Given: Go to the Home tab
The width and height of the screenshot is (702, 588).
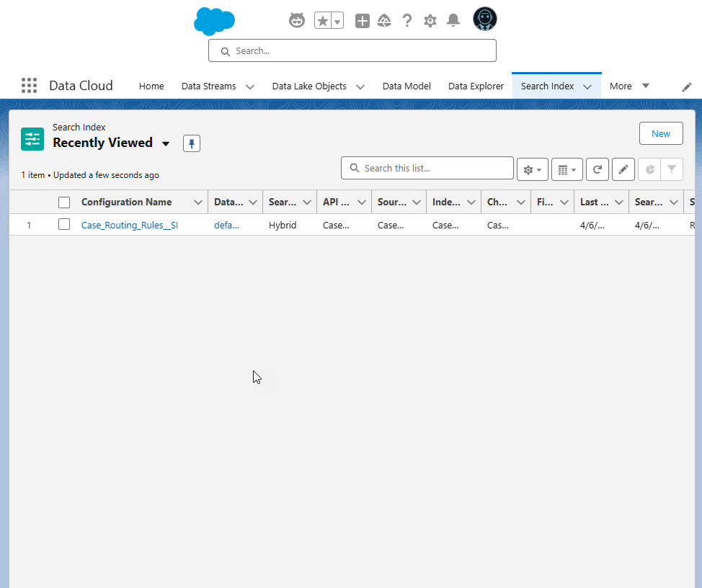Looking at the screenshot, I should 151,86.
